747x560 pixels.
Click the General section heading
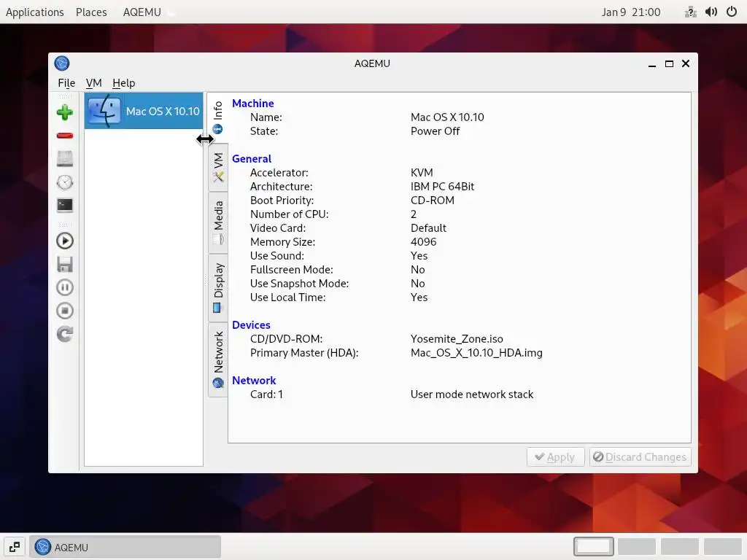click(252, 158)
